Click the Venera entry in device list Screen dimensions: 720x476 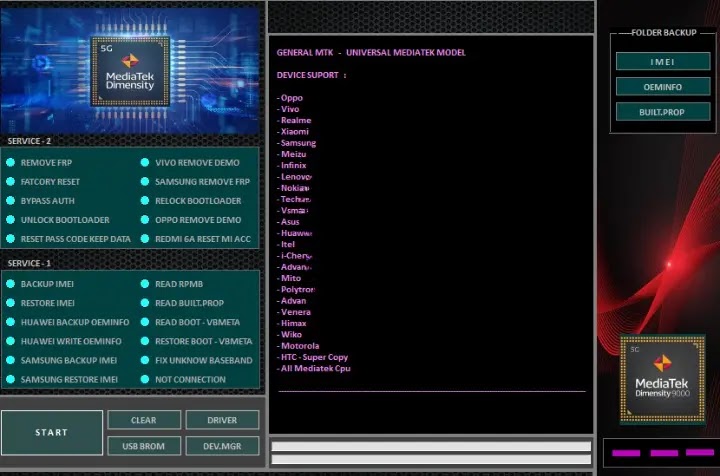point(294,312)
